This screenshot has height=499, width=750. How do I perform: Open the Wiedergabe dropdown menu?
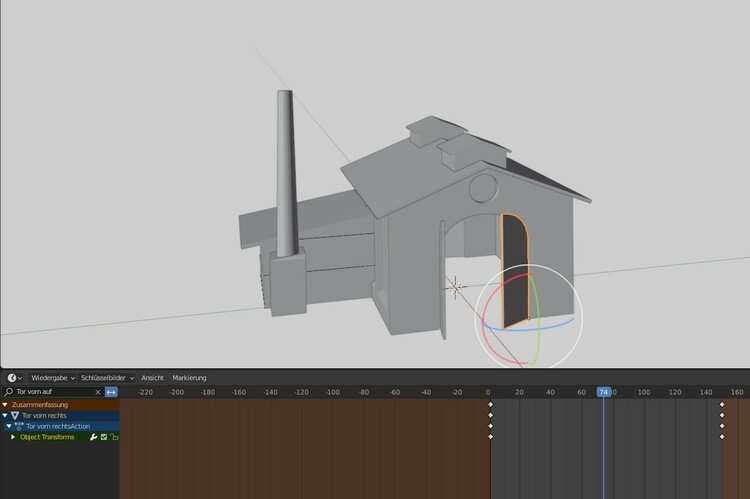(x=53, y=378)
